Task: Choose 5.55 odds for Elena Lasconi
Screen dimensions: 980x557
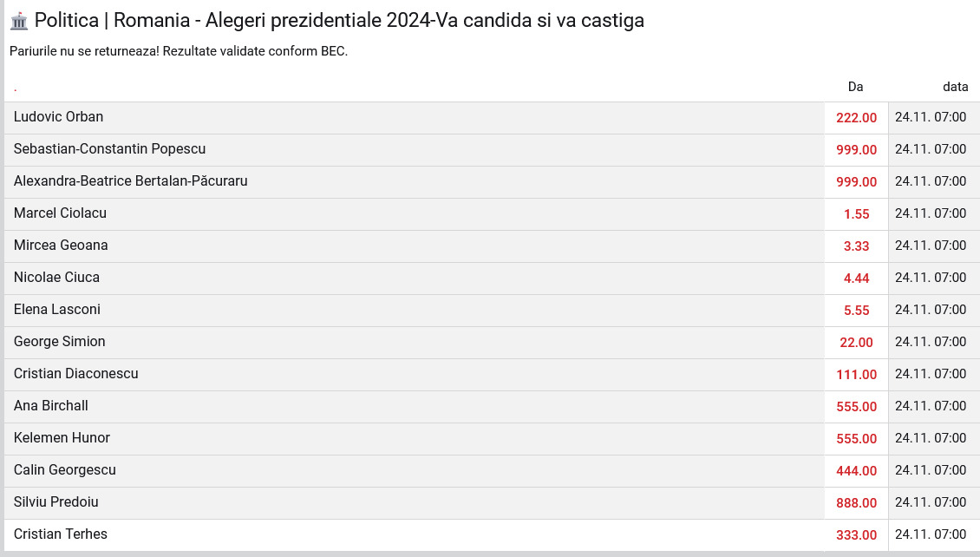Action: [856, 310]
